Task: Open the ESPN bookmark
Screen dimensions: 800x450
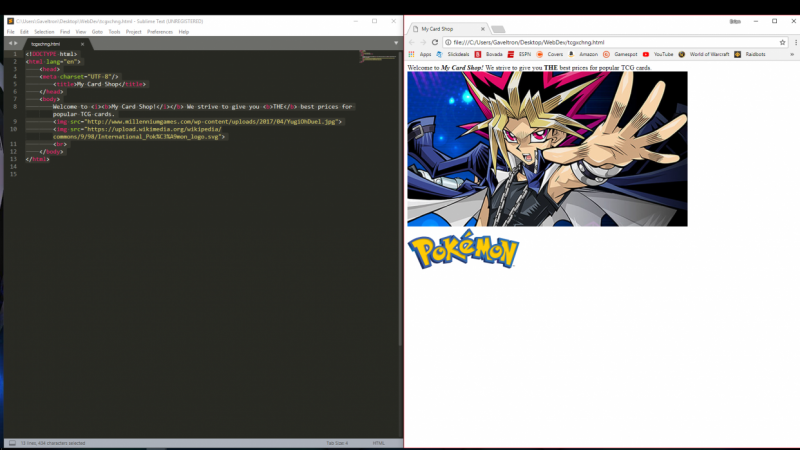Action: pos(519,54)
